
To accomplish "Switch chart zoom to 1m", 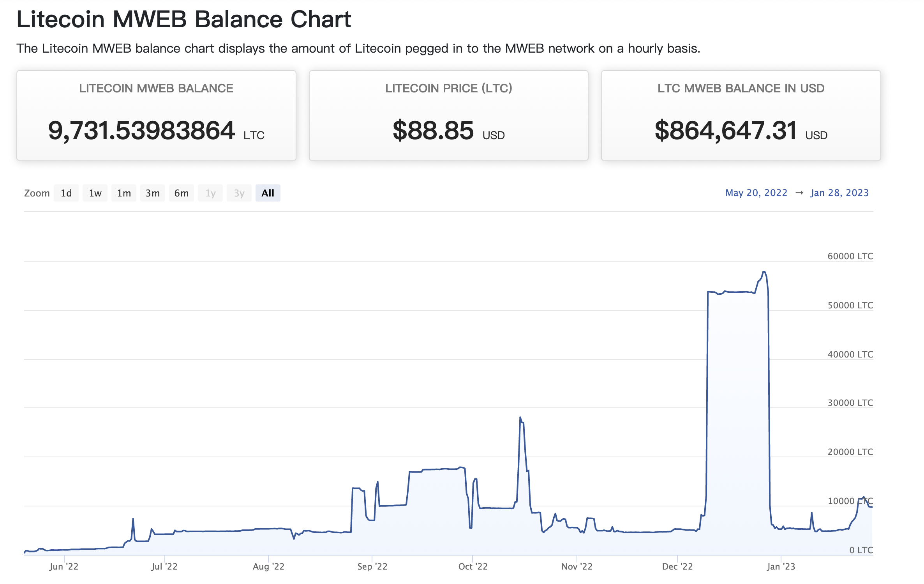I will tap(124, 193).
